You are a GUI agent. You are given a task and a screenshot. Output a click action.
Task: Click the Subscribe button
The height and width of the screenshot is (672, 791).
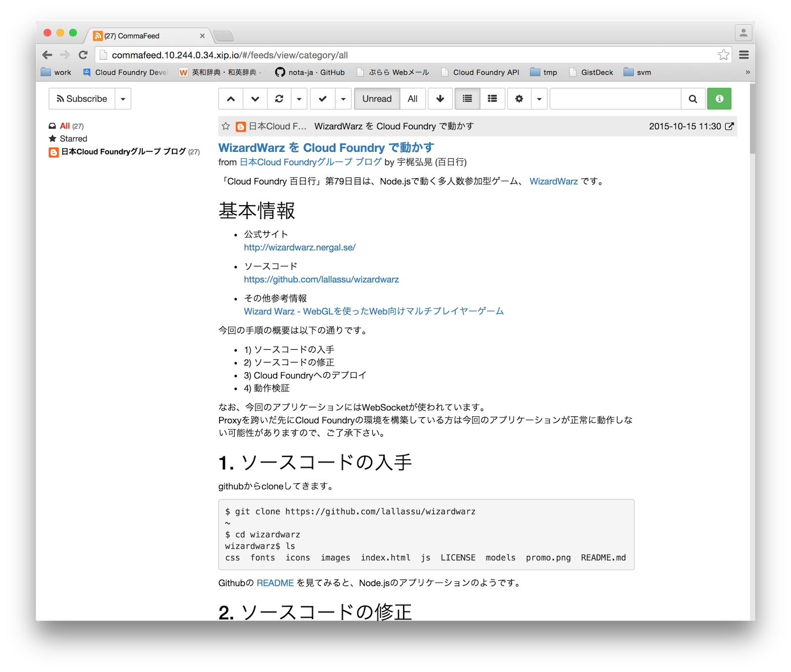[82, 99]
